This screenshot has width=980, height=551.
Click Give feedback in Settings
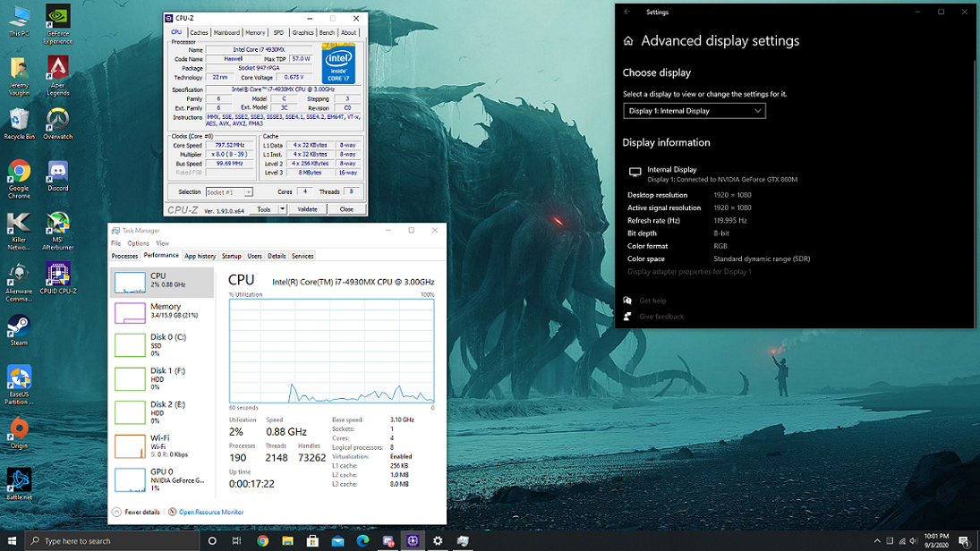coord(661,317)
